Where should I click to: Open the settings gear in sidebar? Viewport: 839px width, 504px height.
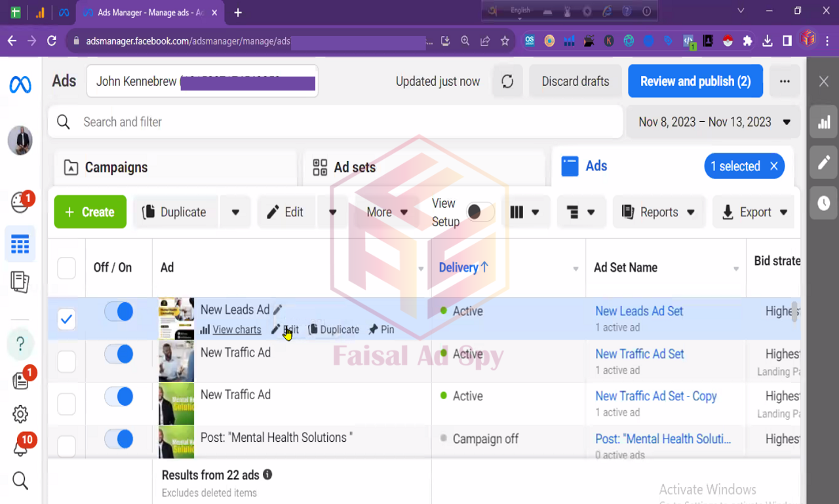[x=20, y=414]
